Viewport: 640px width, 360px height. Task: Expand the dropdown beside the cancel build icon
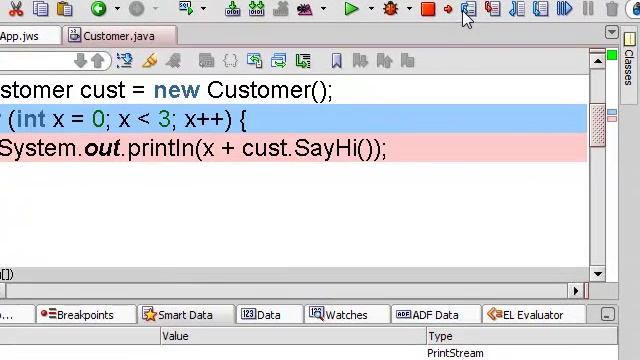324,9
